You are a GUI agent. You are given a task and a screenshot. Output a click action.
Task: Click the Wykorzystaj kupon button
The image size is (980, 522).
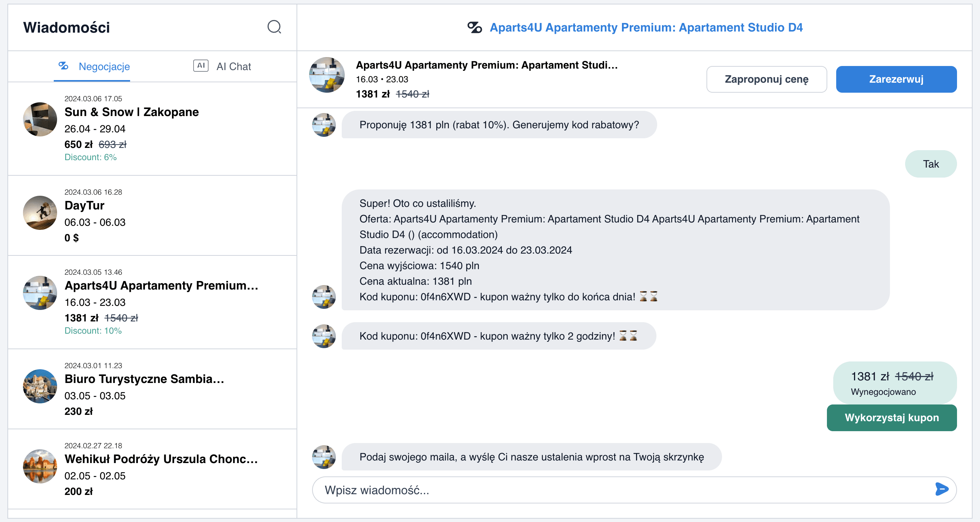(891, 417)
